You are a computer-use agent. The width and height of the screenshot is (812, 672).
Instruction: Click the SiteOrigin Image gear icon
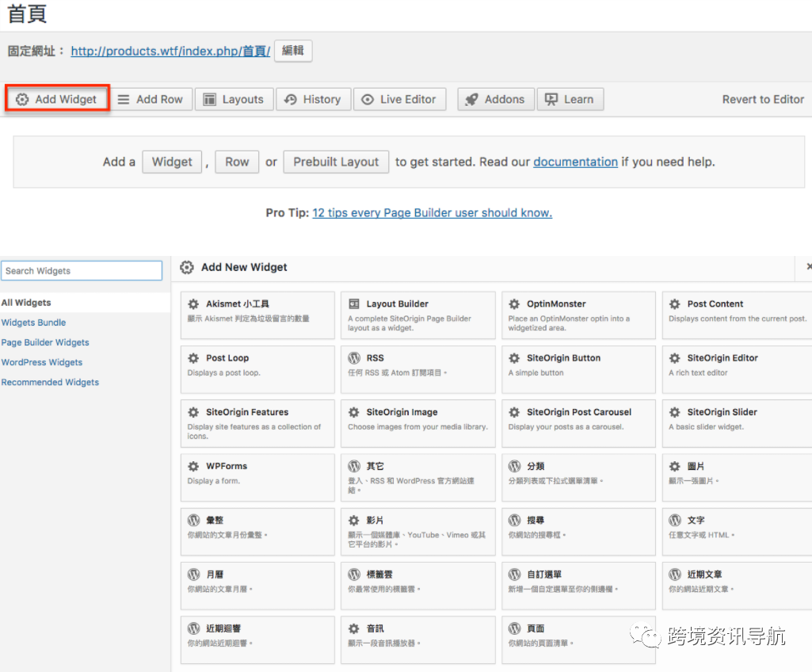[x=353, y=412]
